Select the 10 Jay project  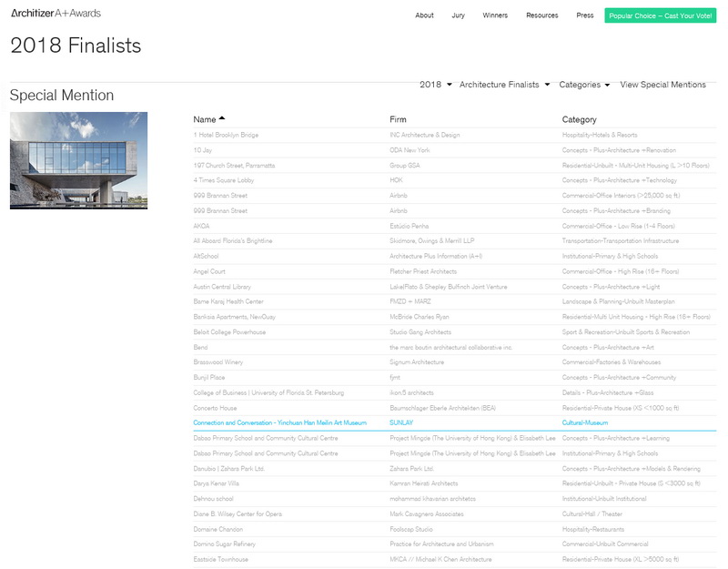[x=202, y=150]
